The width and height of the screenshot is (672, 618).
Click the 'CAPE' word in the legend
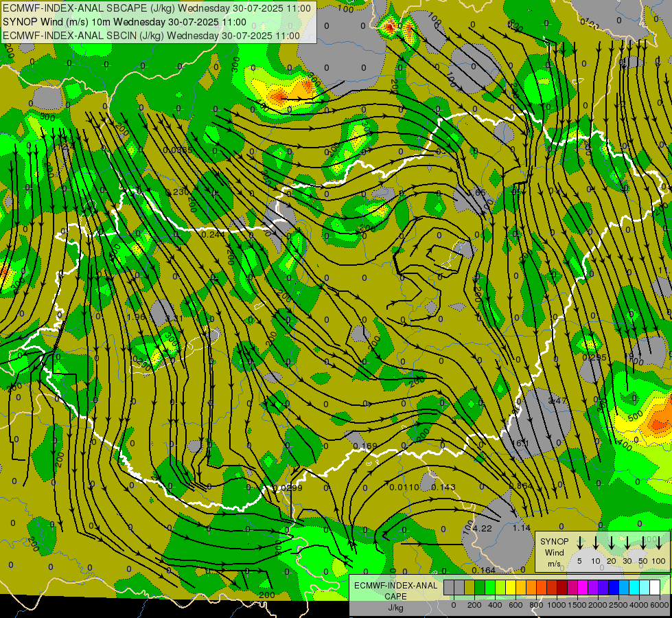tap(395, 597)
